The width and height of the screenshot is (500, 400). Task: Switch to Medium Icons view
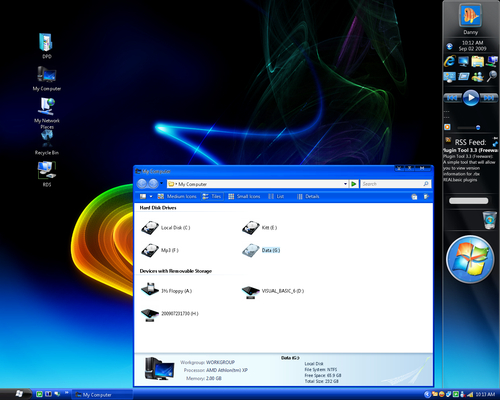(177, 197)
